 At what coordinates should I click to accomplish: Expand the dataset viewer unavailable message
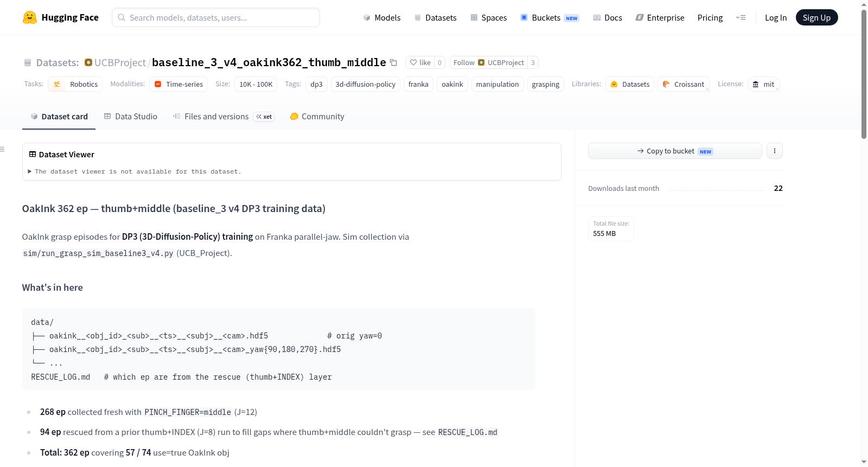click(x=135, y=171)
